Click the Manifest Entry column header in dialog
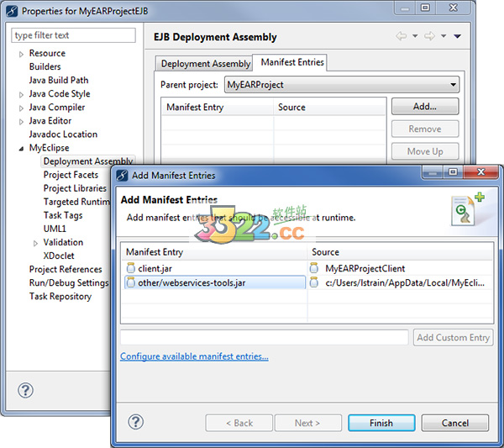 pyautogui.click(x=213, y=252)
